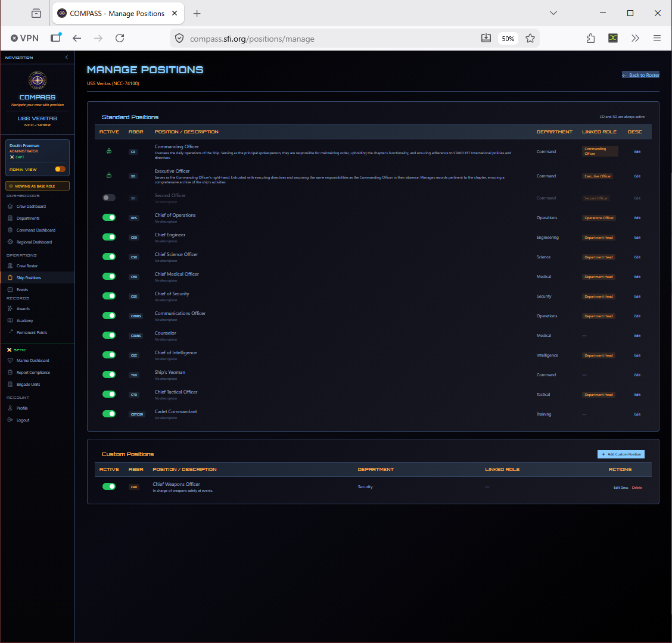672x643 pixels.
Task: Disable the Chief Science Officer toggle
Action: [x=109, y=257]
